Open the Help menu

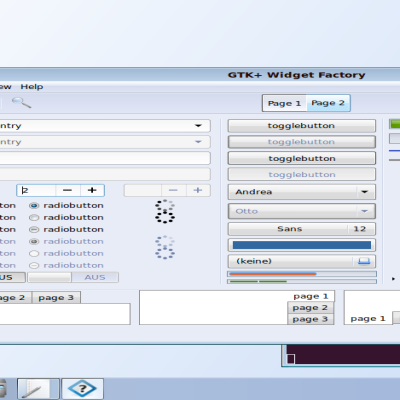(32, 87)
